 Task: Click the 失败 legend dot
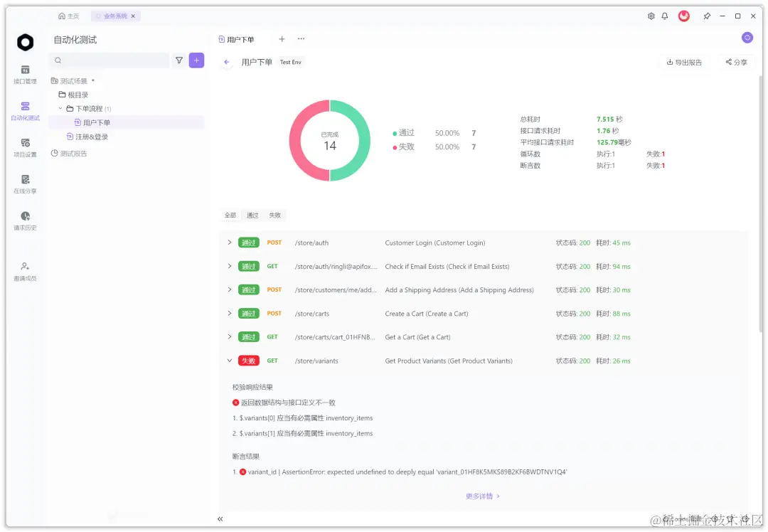395,147
